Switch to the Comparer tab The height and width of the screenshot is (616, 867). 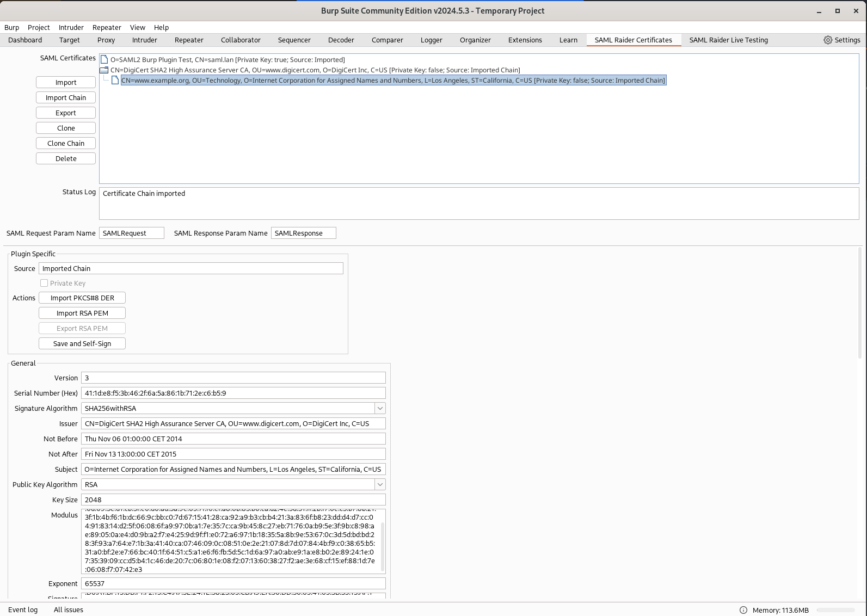388,40
